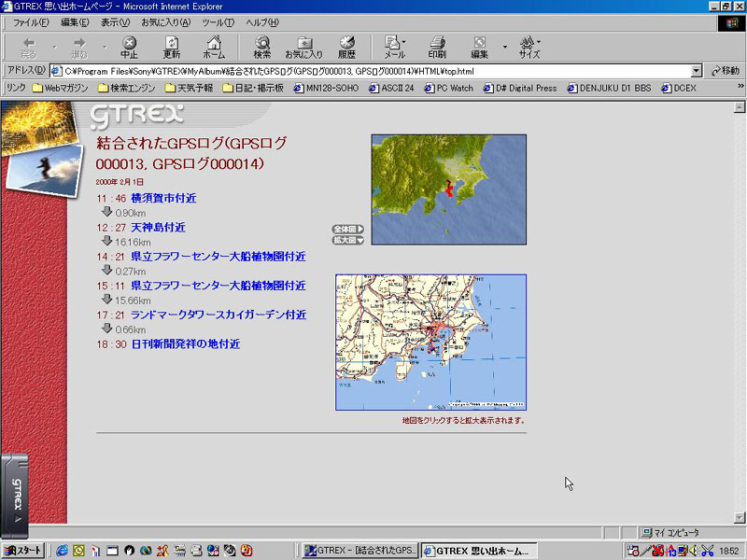This screenshot has height=560, width=747.
Task: Open the ツール(T) menu
Action: click(218, 21)
